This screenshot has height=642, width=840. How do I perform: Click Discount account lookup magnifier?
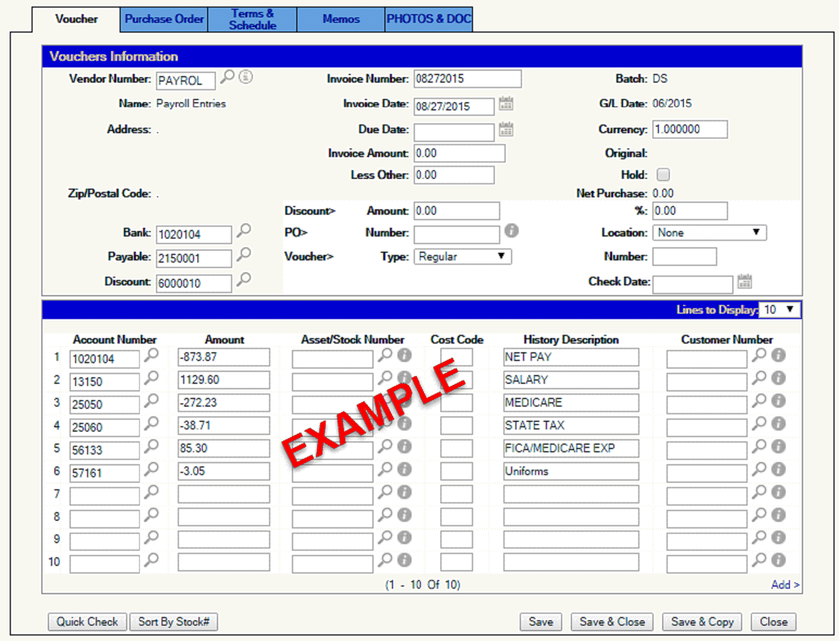pyautogui.click(x=244, y=279)
